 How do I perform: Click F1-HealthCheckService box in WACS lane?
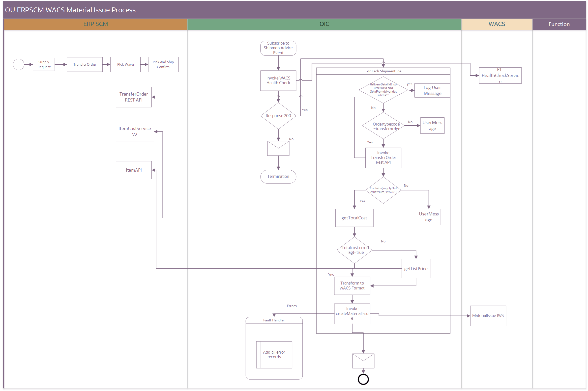point(500,76)
